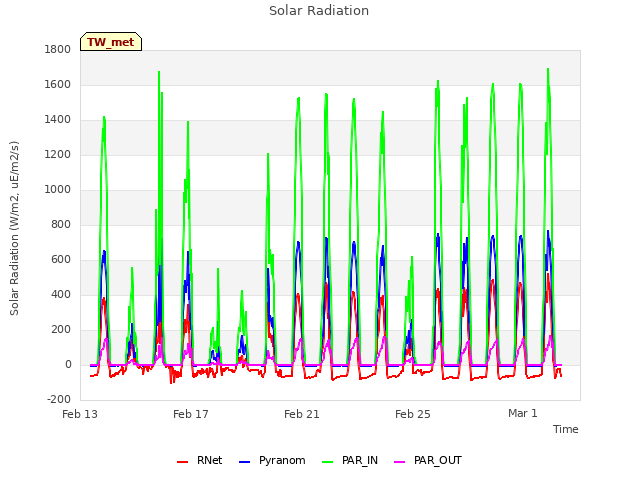
Task: Click the 600 y-axis tick label
Action: click(61, 260)
